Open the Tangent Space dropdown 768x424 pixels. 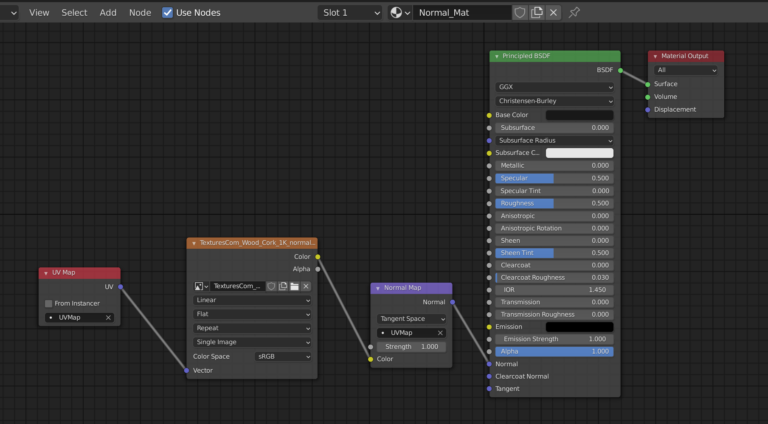[x=411, y=319]
